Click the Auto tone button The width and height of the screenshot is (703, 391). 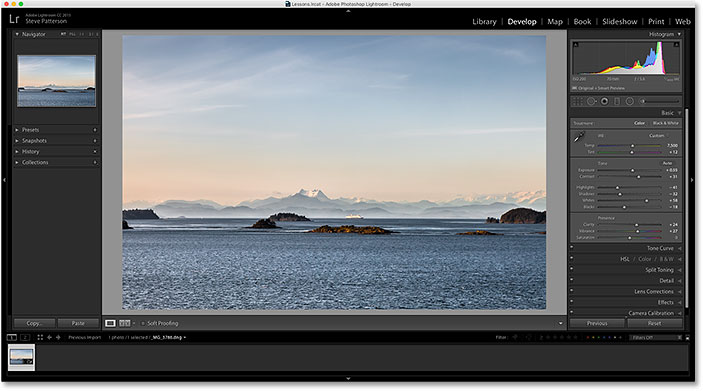coord(667,163)
